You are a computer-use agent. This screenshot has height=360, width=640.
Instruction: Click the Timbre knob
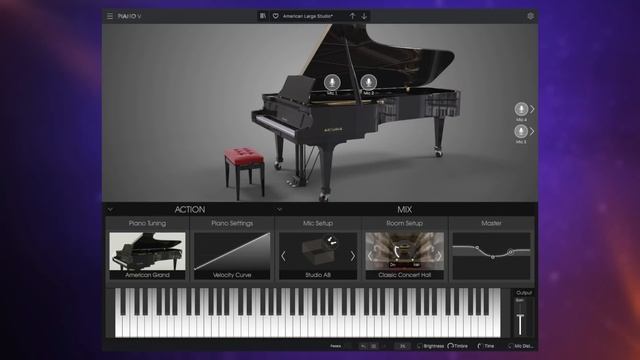[x=451, y=346]
